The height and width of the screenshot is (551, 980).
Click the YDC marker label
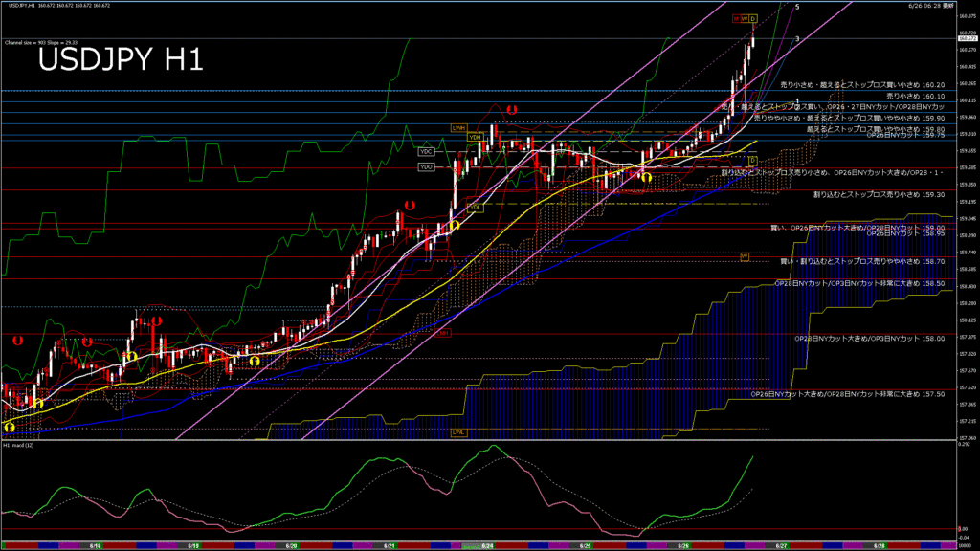426,151
